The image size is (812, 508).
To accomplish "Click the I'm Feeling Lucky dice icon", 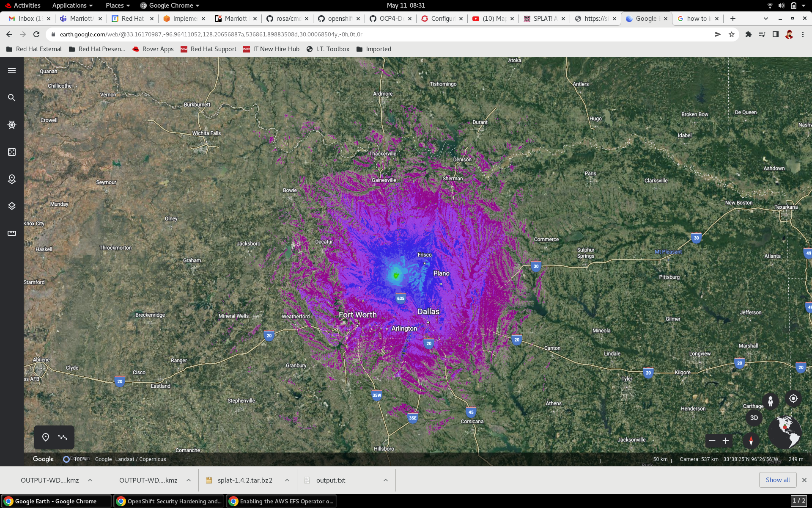I will coord(12,152).
